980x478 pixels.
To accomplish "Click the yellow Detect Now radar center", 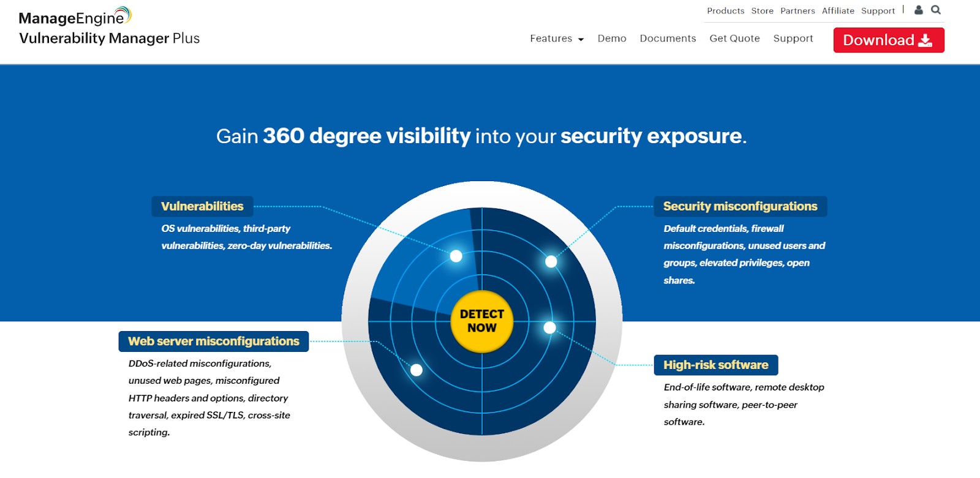I will pos(481,321).
